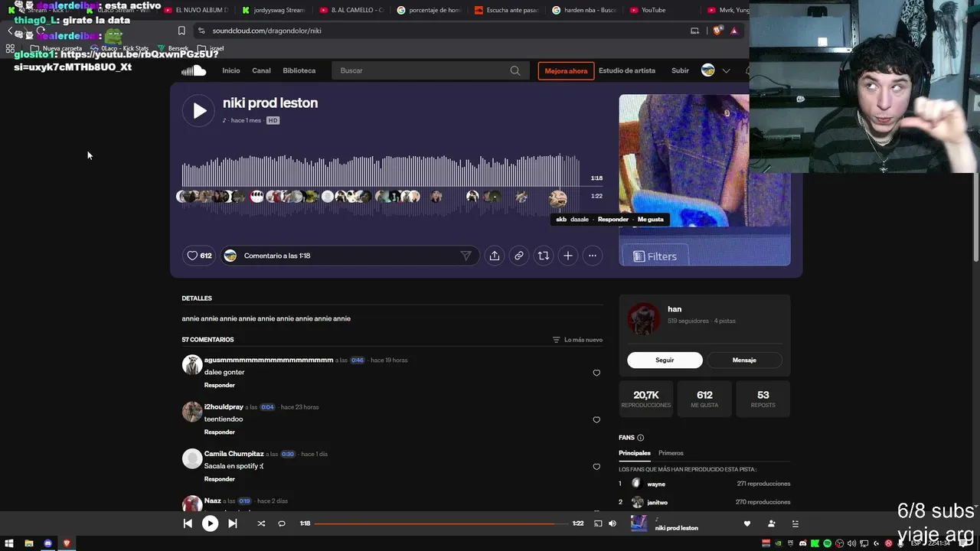
Task: Open fan wayne's profile
Action: point(656,484)
